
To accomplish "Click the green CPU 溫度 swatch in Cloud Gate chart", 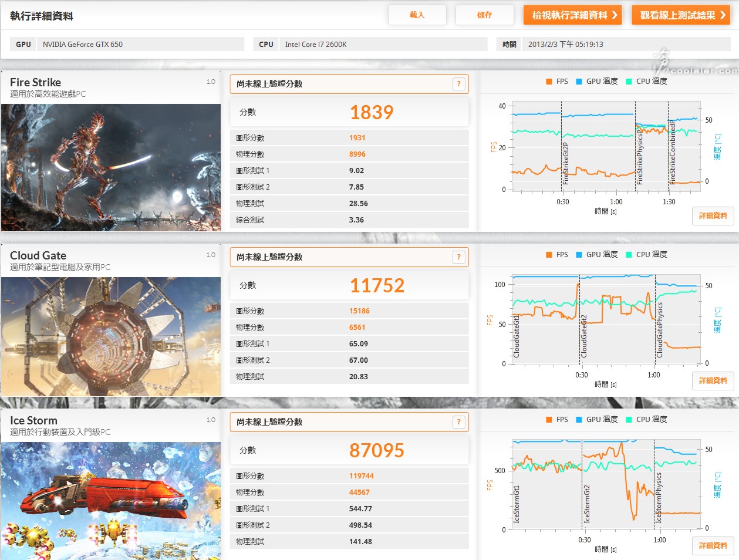I will point(629,255).
